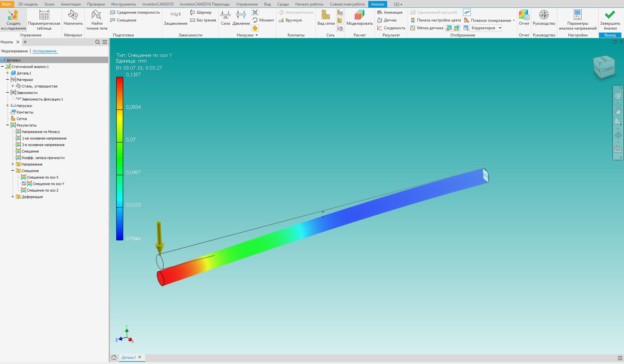
Task: Expand the Нагрузки tree node
Action: pos(7,106)
